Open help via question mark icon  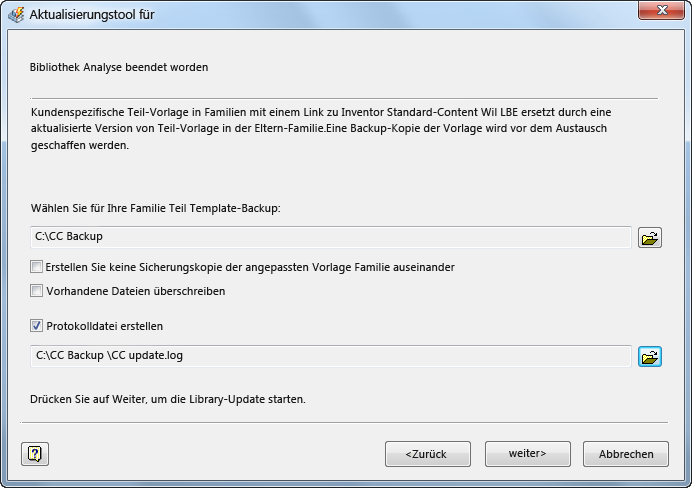[35, 454]
